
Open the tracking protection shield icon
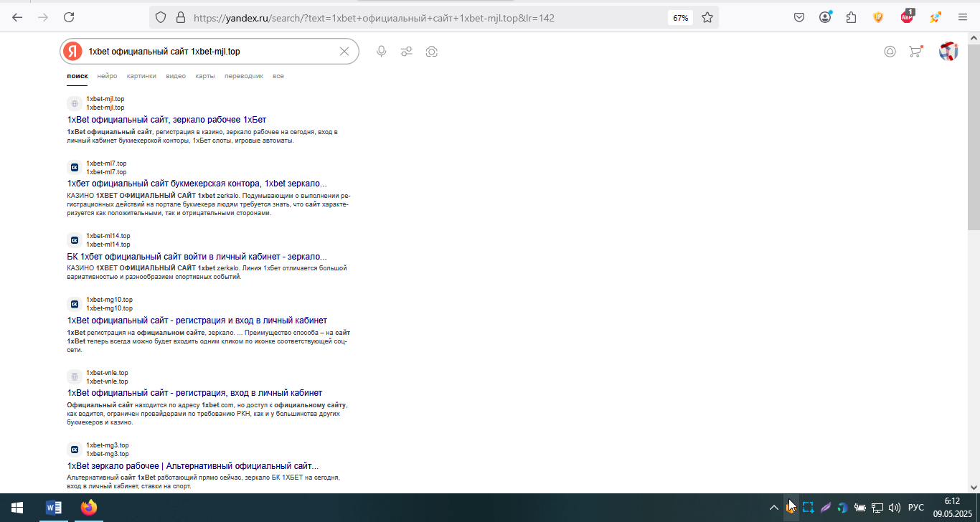click(x=161, y=17)
